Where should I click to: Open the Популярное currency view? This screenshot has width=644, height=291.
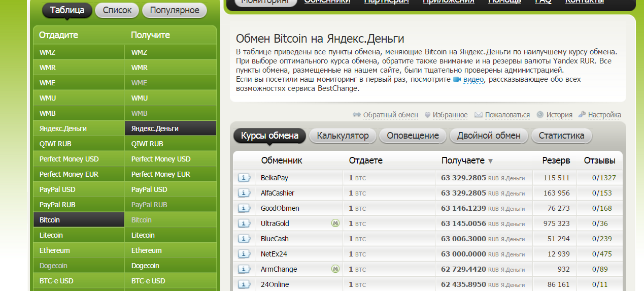(175, 10)
